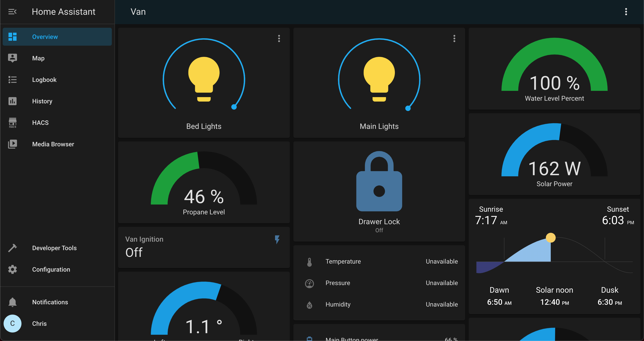Click the lightning bolt on Van Ignition card
The image size is (644, 341).
[x=277, y=239]
